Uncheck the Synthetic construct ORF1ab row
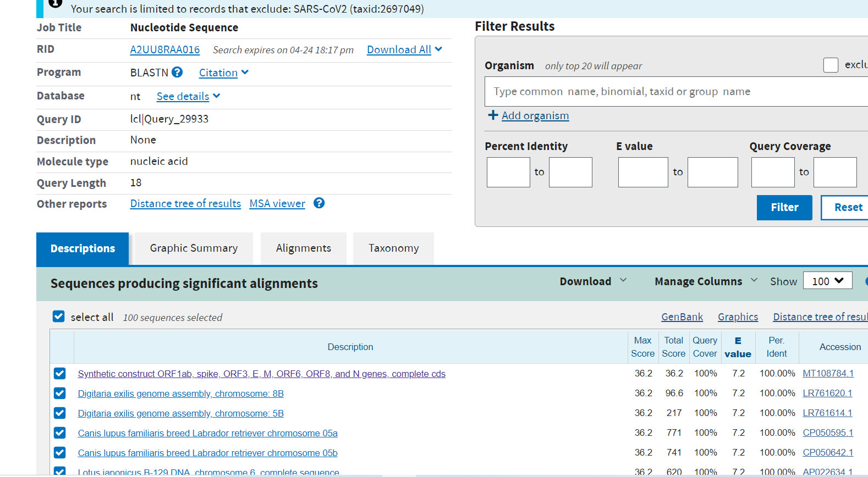The height and width of the screenshot is (477, 868). coord(59,374)
